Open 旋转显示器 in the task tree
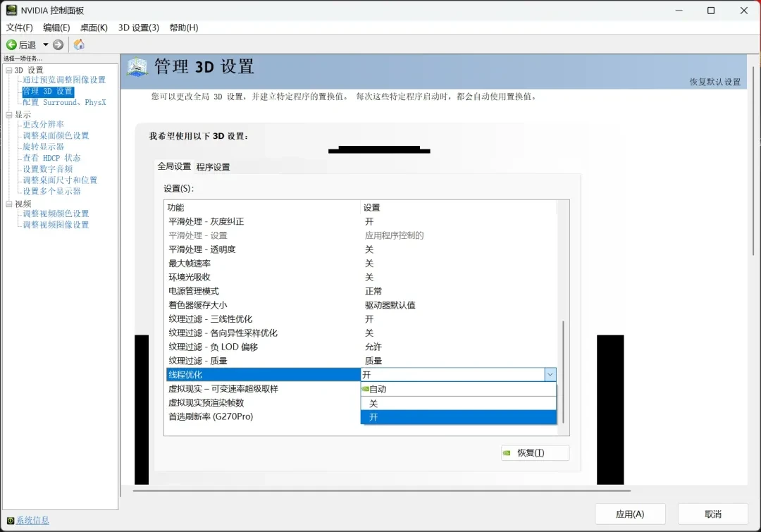761x532 pixels. (43, 147)
